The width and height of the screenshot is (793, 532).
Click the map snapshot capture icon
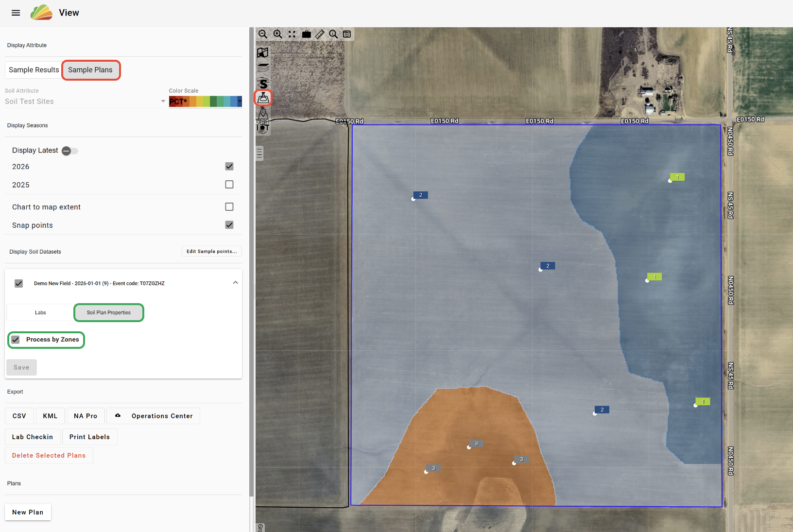coord(347,34)
